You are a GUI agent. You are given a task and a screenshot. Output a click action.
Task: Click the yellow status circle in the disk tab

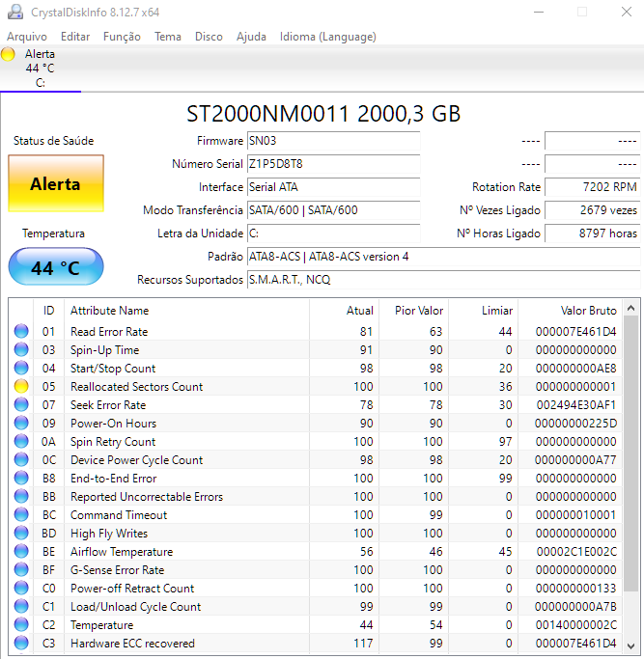8,54
